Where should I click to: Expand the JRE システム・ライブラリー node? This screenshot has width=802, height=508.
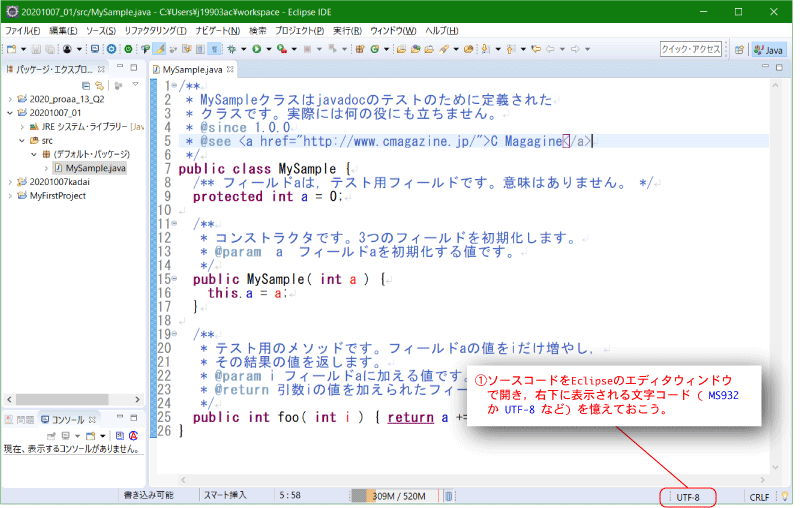22,126
